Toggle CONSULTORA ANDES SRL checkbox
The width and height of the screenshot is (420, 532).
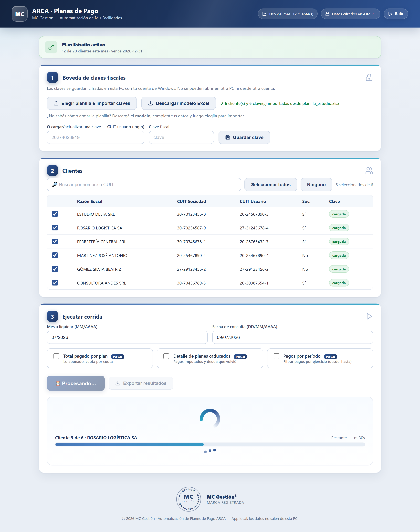tap(55, 283)
